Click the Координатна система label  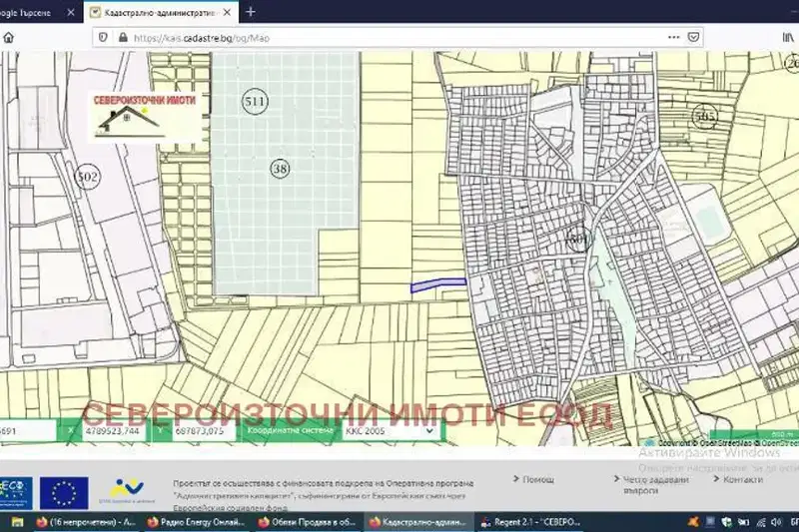click(x=290, y=430)
